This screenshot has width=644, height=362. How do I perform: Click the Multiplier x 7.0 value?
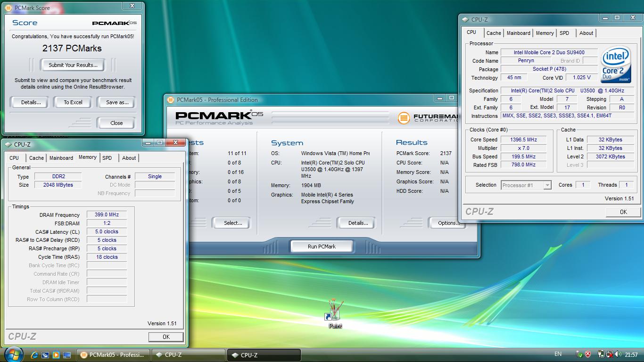click(523, 148)
